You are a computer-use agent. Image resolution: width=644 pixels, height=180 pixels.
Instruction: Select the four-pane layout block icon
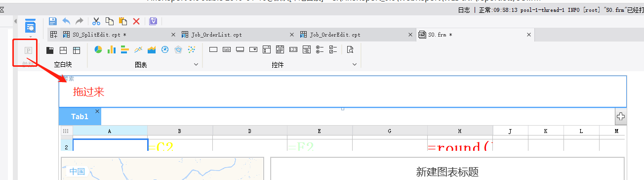tap(63, 50)
